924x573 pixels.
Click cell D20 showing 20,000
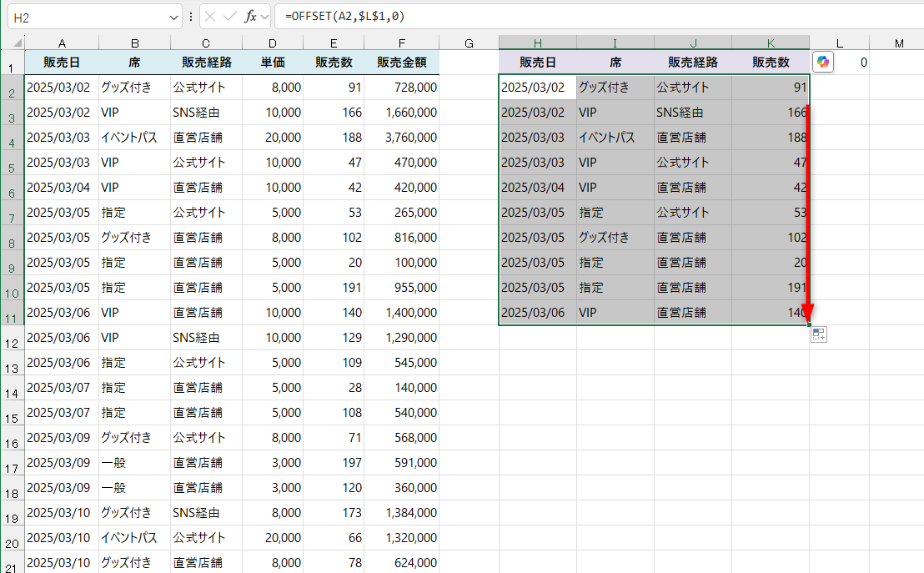pos(273,538)
